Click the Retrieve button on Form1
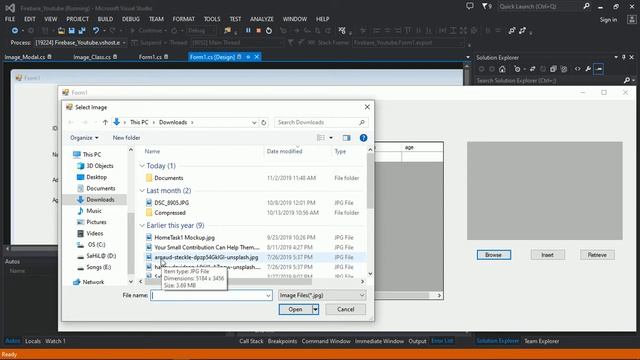Viewport: 640px width, 360px height. point(597,255)
